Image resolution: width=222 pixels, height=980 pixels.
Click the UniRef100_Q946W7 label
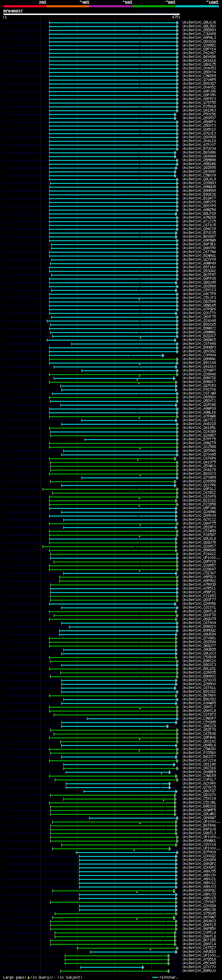[x=199, y=818]
